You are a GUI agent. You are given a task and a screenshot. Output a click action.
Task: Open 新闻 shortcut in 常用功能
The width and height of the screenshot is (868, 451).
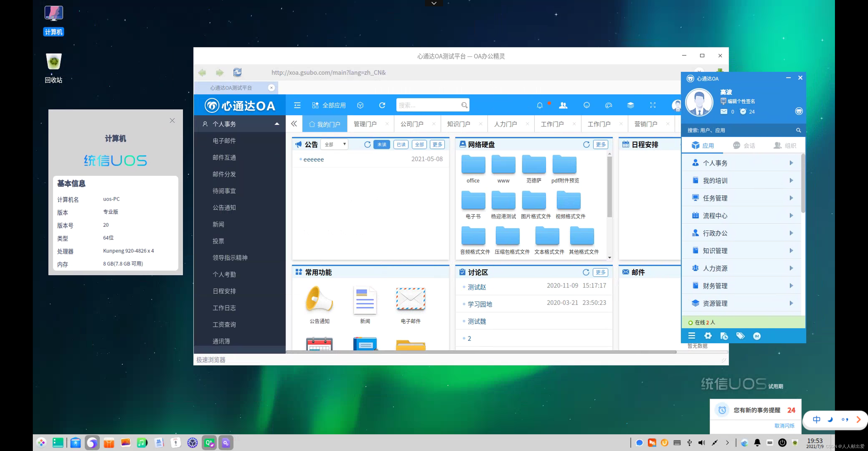tap(365, 305)
